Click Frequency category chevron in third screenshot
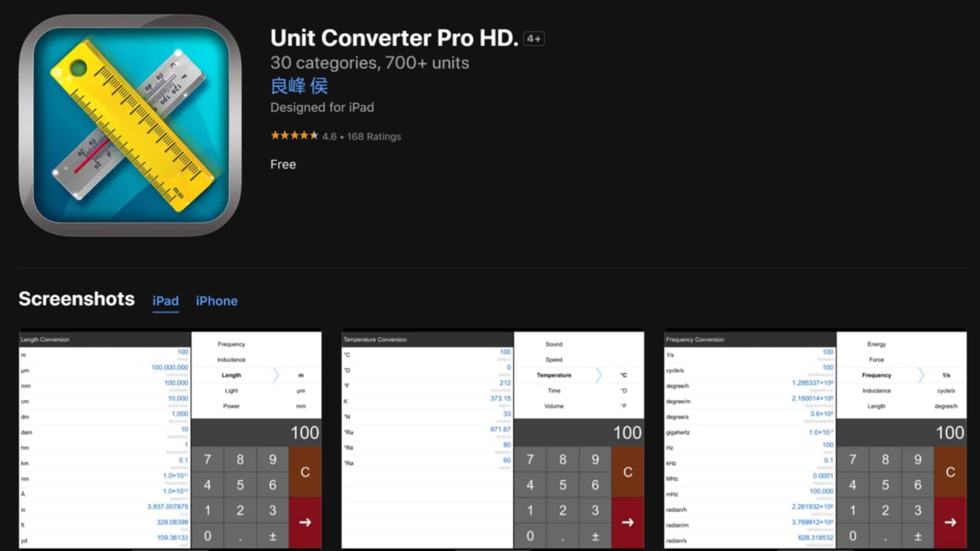Screen dimensions: 980x551 pos(921,375)
